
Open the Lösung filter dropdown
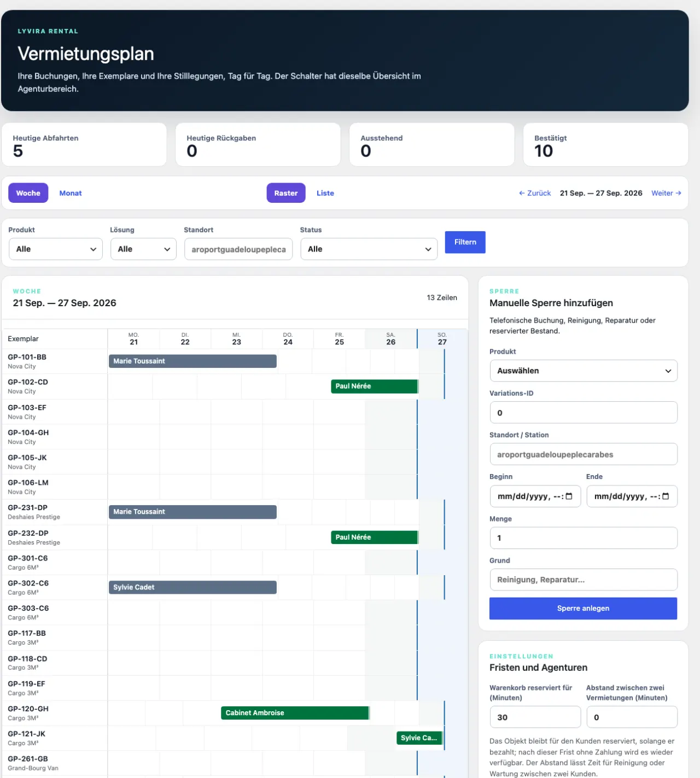(x=143, y=249)
